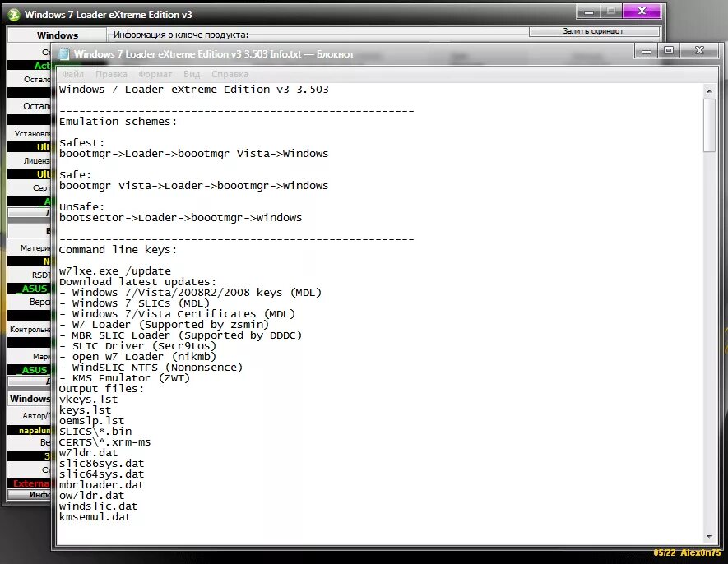Click the 'CERTS\*.xrm-ms' line in Notepad
Viewport: 728px width, 564px height.
click(104, 442)
